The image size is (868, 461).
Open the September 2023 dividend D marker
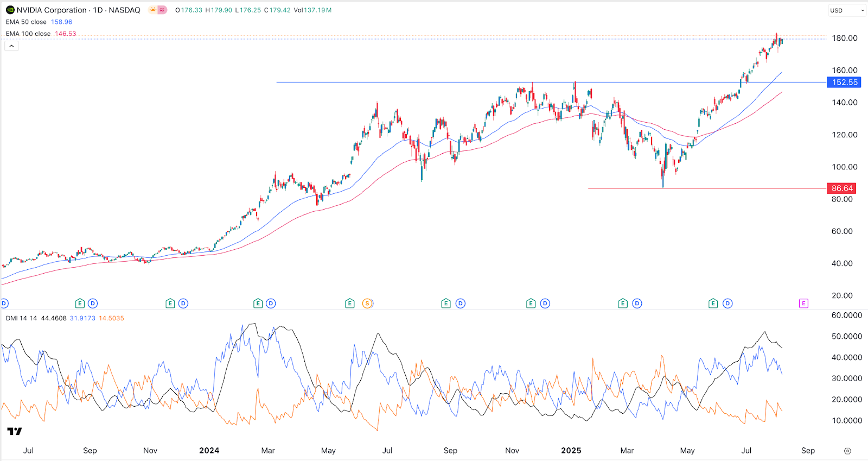pos(93,304)
